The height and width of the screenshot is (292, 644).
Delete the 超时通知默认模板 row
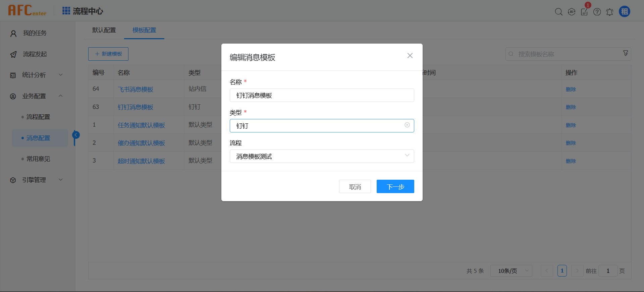point(571,161)
